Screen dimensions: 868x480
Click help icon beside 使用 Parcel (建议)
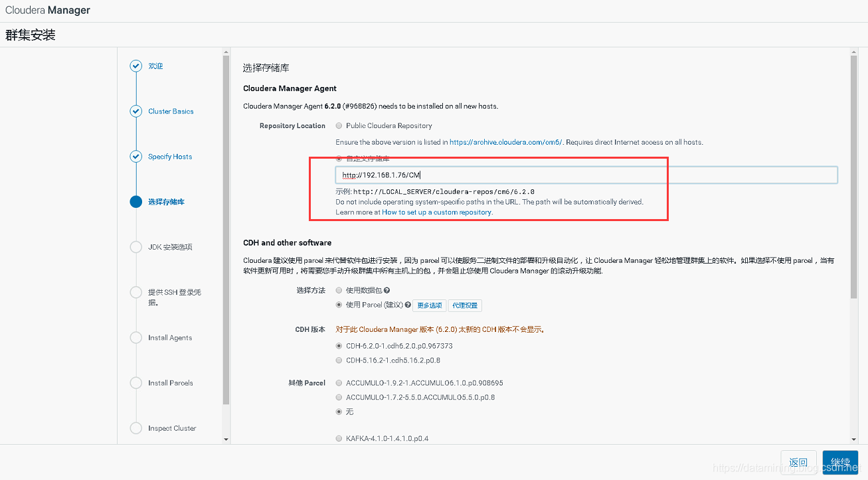coord(408,305)
